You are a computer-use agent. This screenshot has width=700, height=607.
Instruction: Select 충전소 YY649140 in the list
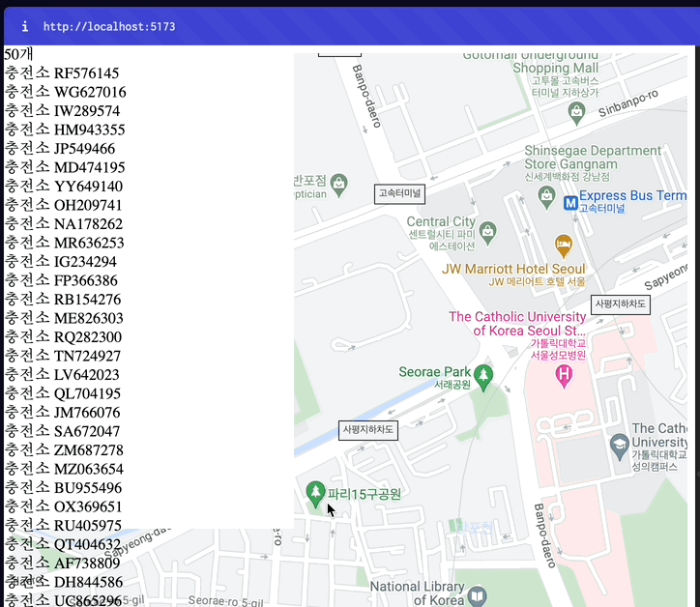pos(64,186)
